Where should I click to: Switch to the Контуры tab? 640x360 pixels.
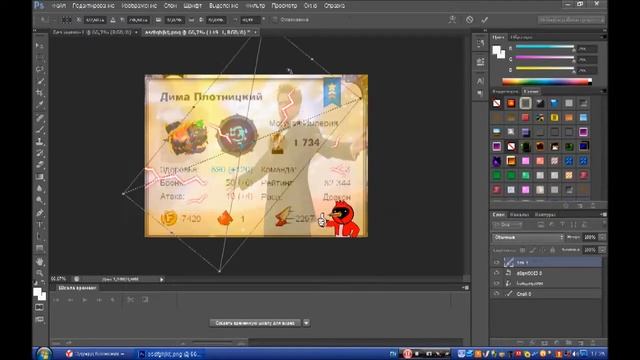pos(545,214)
